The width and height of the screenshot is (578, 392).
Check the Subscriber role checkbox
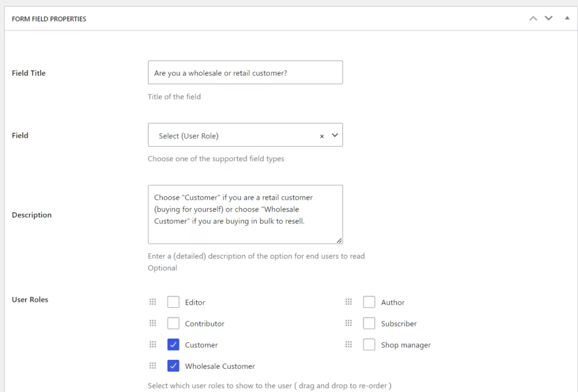pos(369,324)
